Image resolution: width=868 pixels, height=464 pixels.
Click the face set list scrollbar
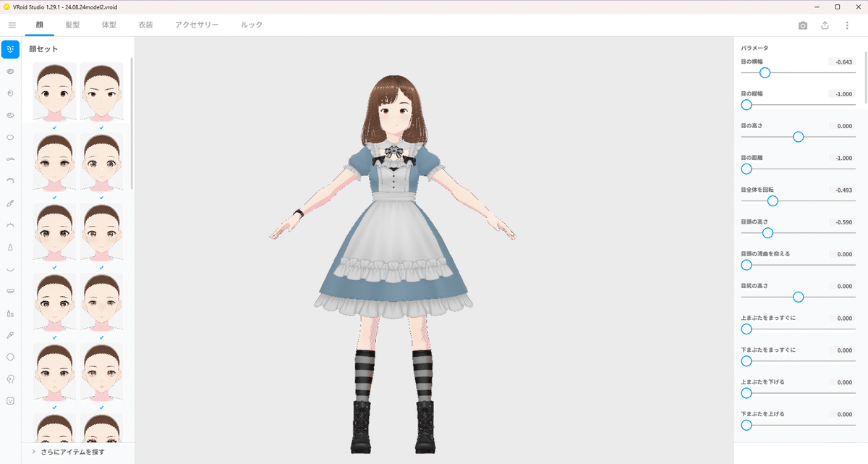tap(132, 124)
